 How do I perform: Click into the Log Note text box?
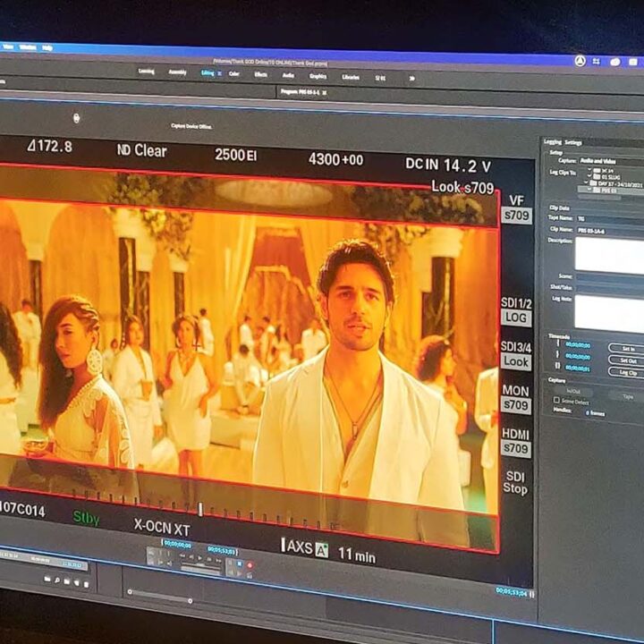tap(609, 313)
